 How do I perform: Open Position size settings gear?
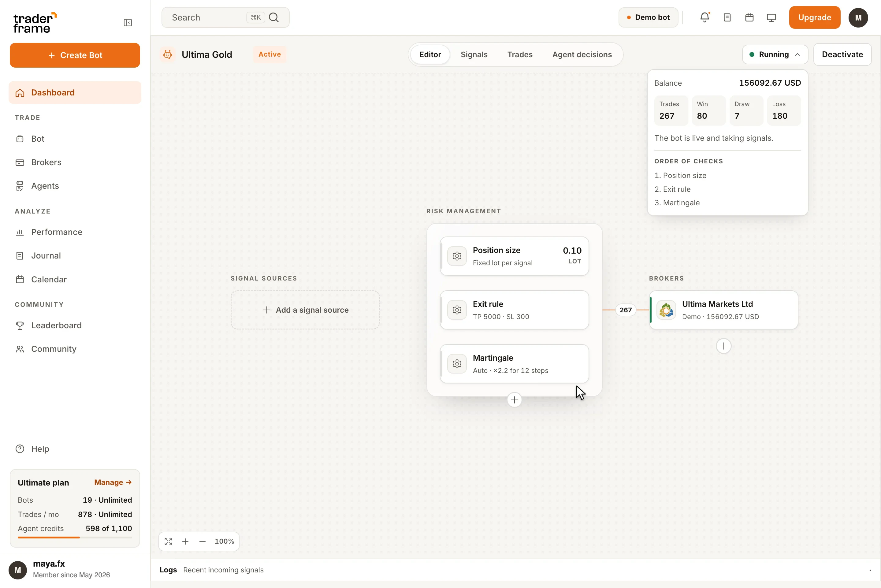click(457, 256)
